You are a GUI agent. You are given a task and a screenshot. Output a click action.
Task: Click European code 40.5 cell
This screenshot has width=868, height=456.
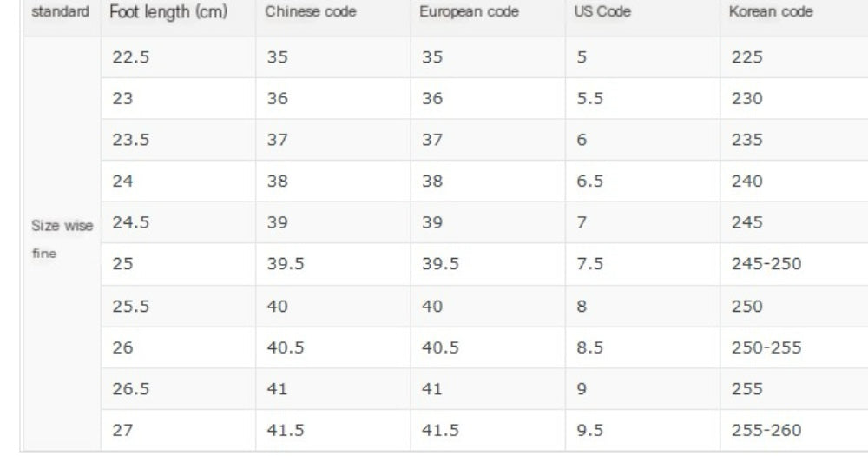[440, 347]
